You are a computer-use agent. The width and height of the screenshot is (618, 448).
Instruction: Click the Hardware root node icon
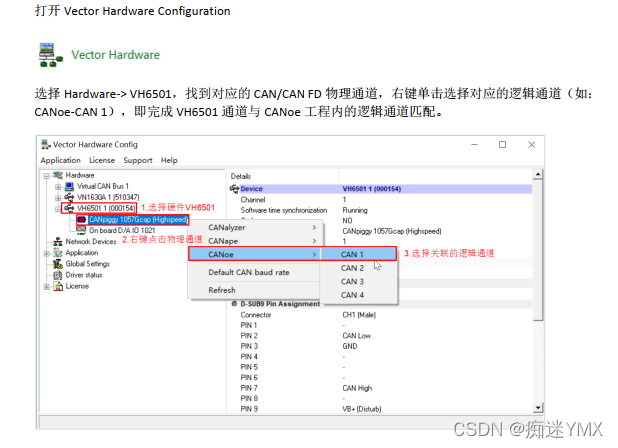58,175
